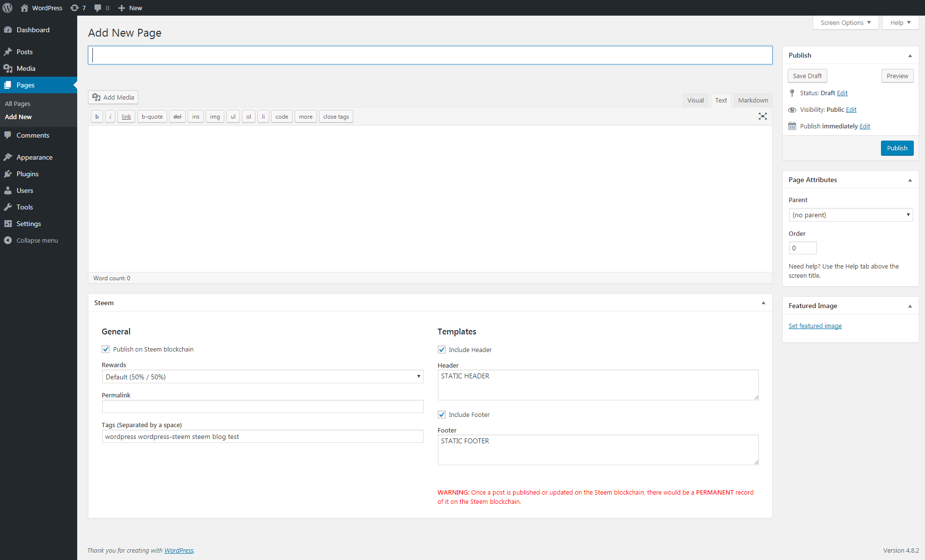Image resolution: width=925 pixels, height=560 pixels.
Task: Click the Collapse menu arrow icon
Action: 8,240
